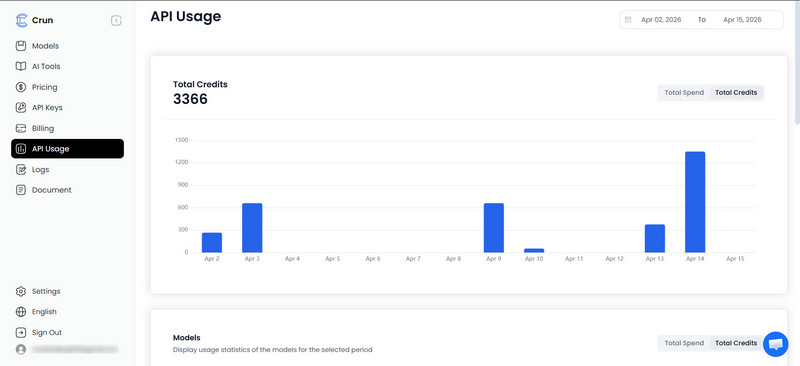Viewport: 800px width, 366px height.
Task: Select Total Credits in chart toggle
Action: [x=736, y=93]
